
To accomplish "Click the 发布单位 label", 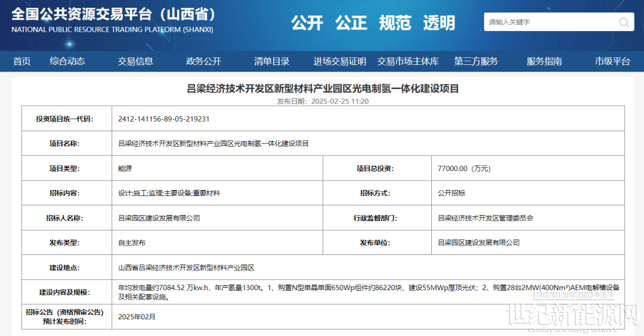I will coord(375,243).
